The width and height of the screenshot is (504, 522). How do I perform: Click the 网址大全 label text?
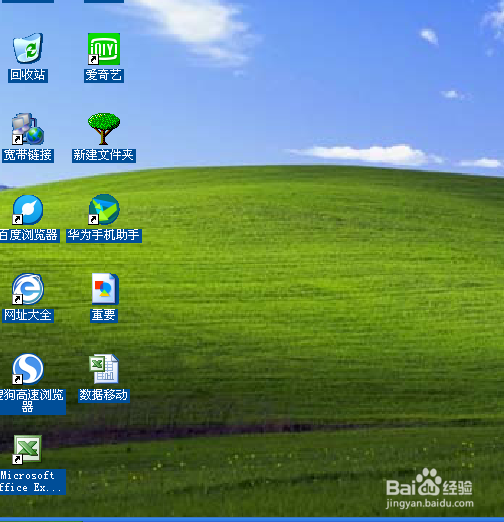[x=28, y=316]
